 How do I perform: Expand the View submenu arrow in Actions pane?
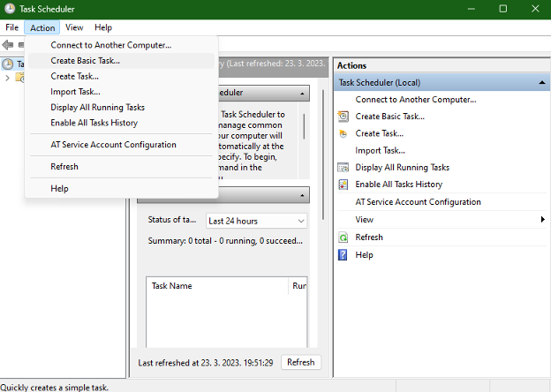point(543,220)
